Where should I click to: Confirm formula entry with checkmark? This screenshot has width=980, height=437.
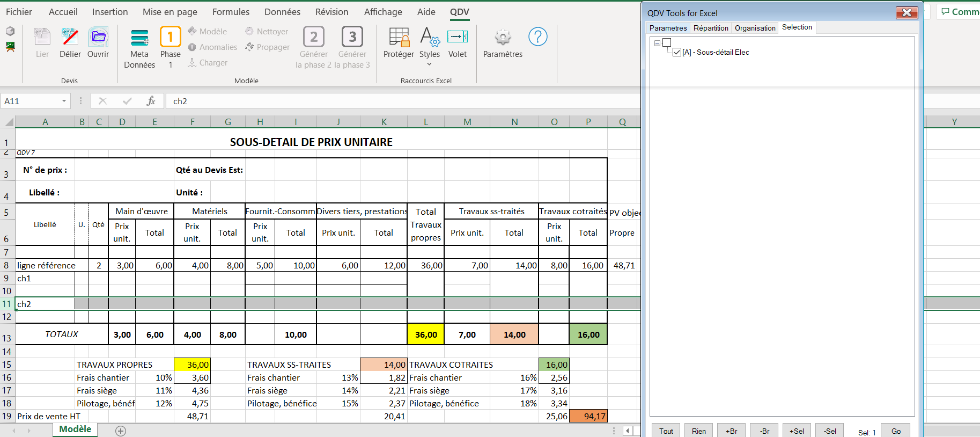pyautogui.click(x=127, y=101)
